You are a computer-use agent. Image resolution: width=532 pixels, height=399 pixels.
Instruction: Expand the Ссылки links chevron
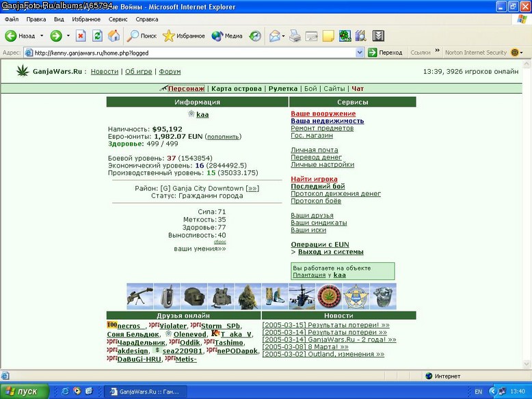click(x=438, y=51)
